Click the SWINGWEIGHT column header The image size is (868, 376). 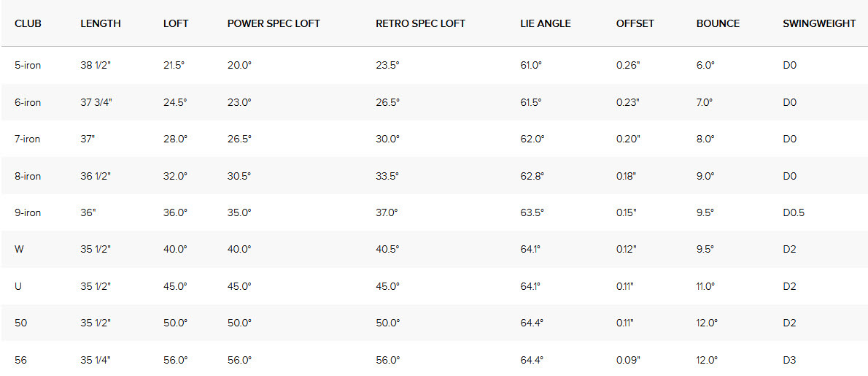pyautogui.click(x=819, y=23)
